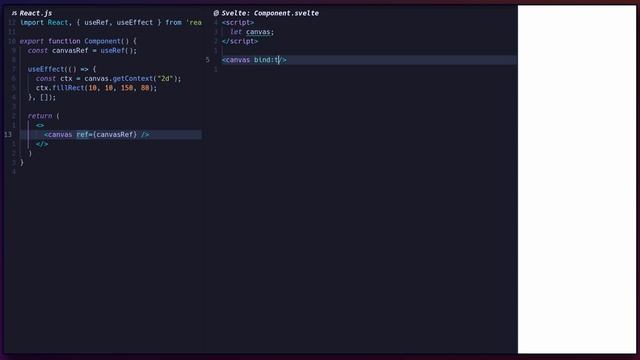Click line number 5 in Svelte gutter
Viewport: 640px width, 360px height.
(207, 60)
